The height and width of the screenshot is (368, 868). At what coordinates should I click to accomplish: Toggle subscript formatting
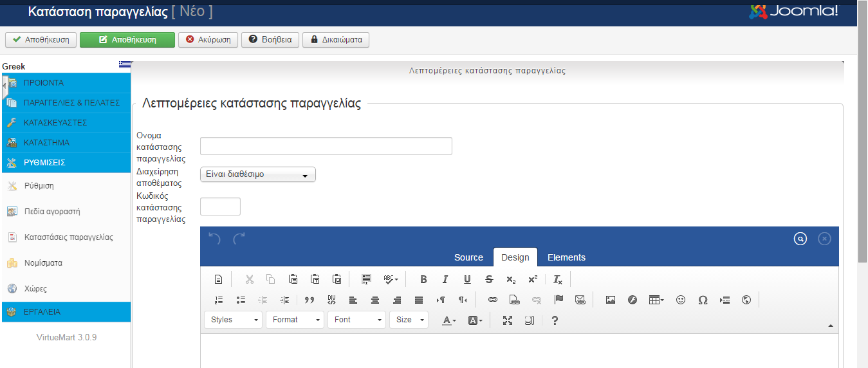pos(511,279)
